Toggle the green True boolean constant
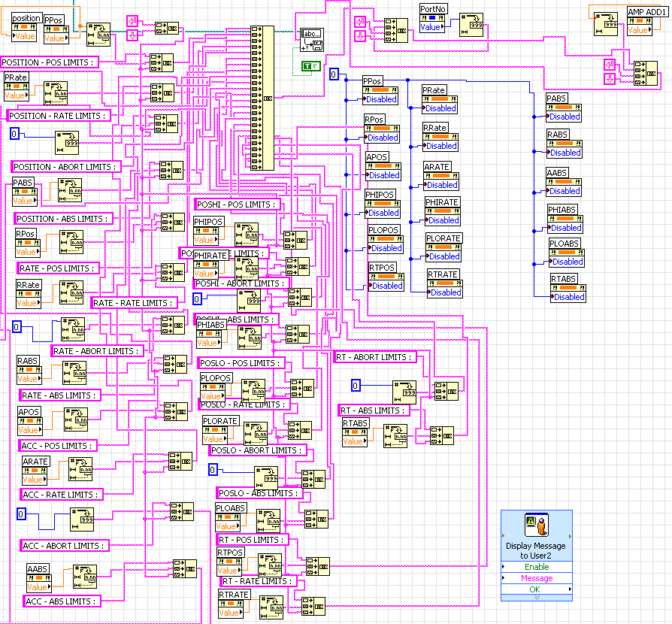The height and width of the screenshot is (624, 672). pyautogui.click(x=310, y=66)
